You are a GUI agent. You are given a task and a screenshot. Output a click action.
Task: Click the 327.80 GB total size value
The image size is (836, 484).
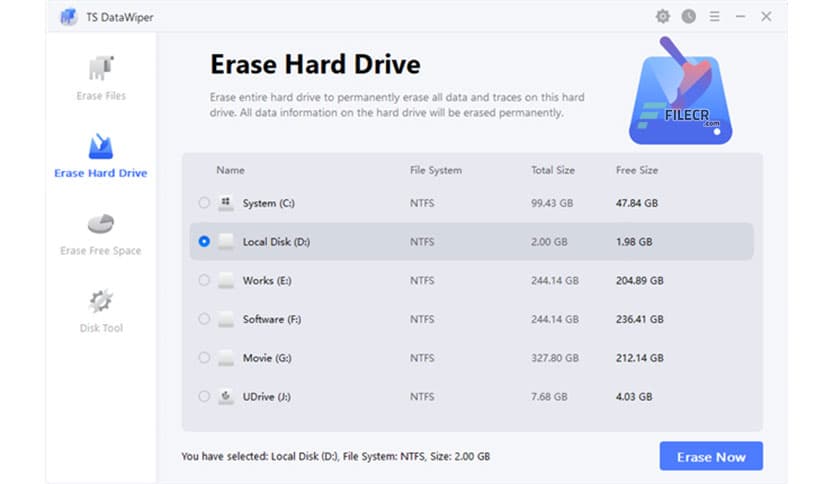click(x=554, y=358)
